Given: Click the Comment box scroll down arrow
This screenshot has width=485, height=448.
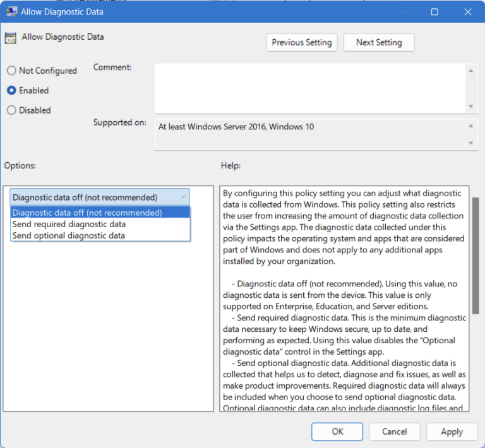Looking at the screenshot, I should [x=470, y=106].
